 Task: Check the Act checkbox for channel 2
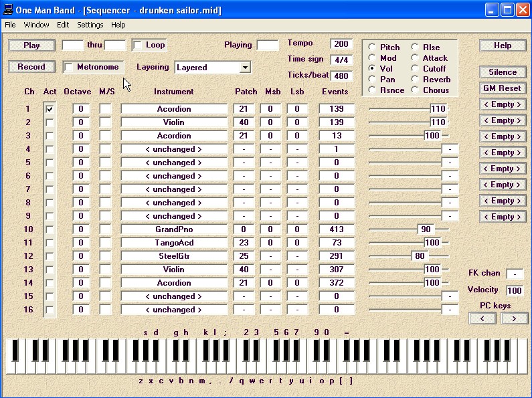click(50, 122)
